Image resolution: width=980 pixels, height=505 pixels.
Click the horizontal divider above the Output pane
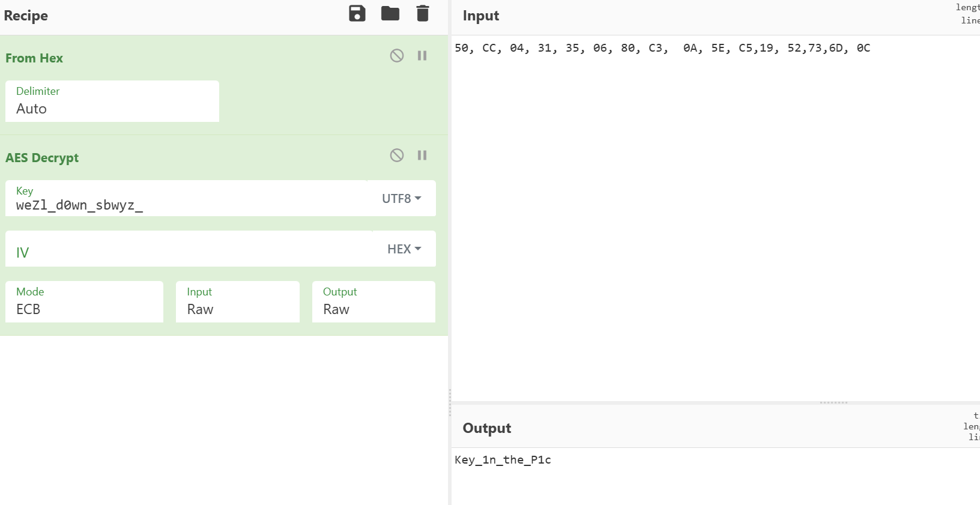click(x=833, y=402)
